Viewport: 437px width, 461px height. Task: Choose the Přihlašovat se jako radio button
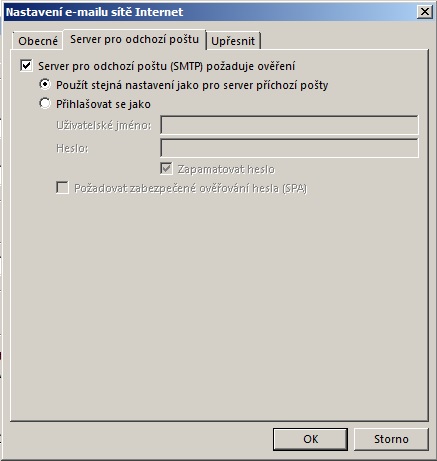pos(45,103)
